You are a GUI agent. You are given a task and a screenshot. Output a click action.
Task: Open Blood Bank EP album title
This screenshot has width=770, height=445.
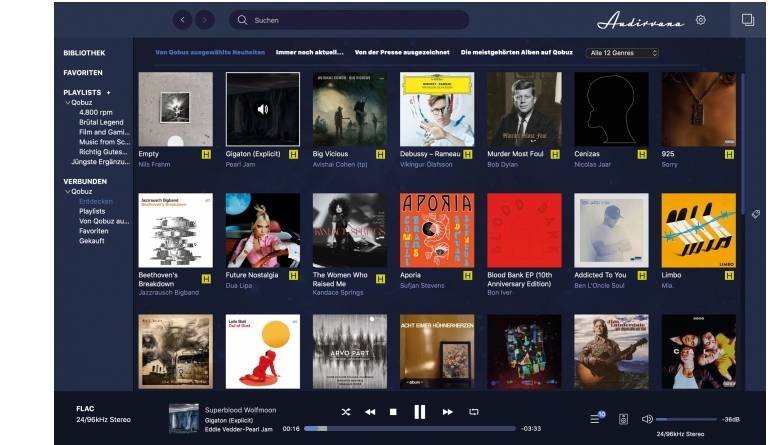tap(520, 279)
